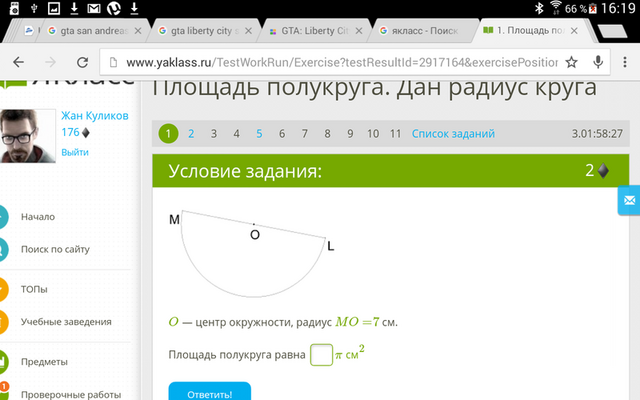Close the GTA: Liberty City tab

point(359,31)
